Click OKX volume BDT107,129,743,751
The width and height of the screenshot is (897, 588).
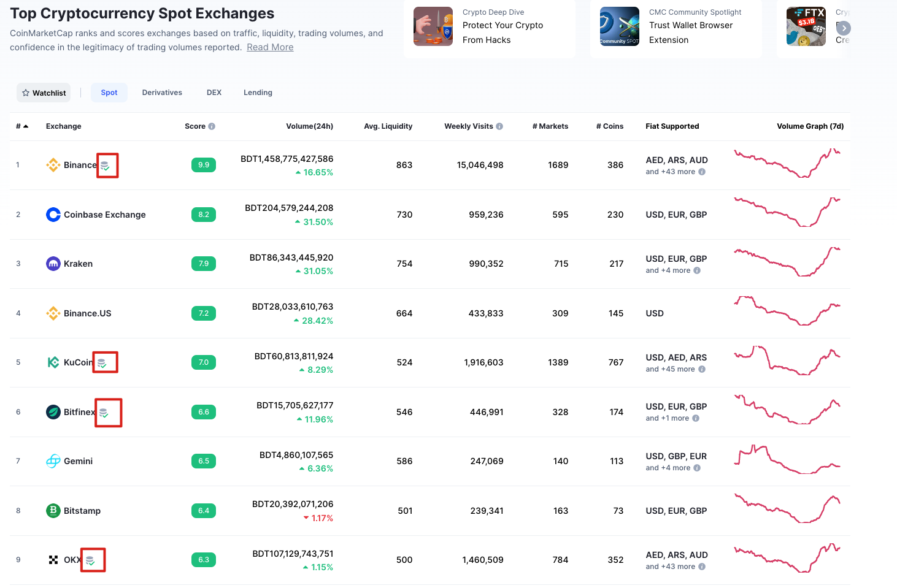[x=293, y=554]
